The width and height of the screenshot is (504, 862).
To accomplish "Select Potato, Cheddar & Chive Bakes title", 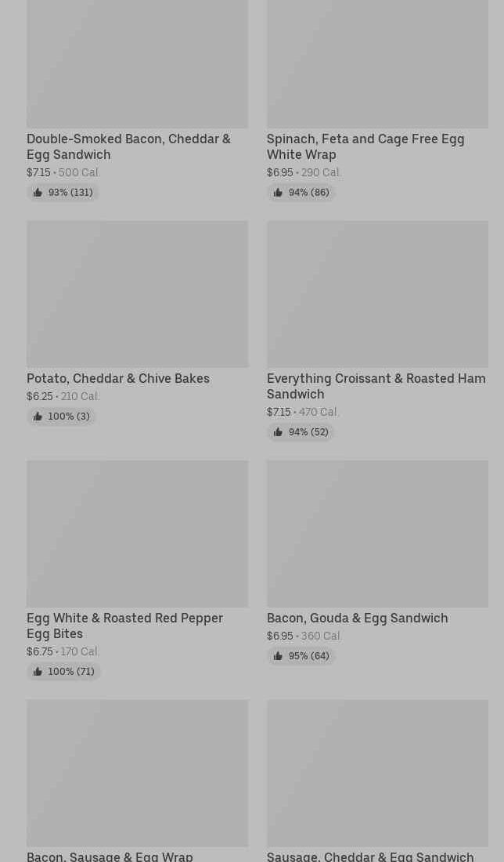I will [x=118, y=378].
